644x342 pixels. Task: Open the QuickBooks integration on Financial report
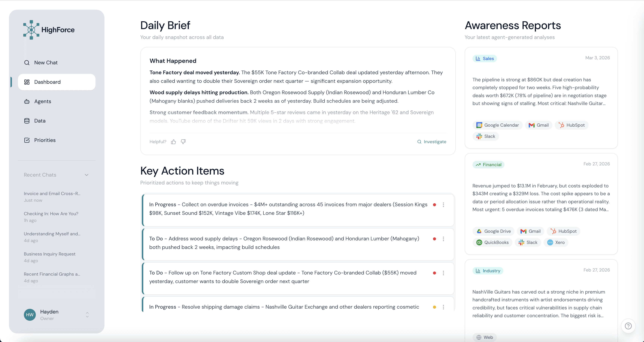click(x=492, y=242)
